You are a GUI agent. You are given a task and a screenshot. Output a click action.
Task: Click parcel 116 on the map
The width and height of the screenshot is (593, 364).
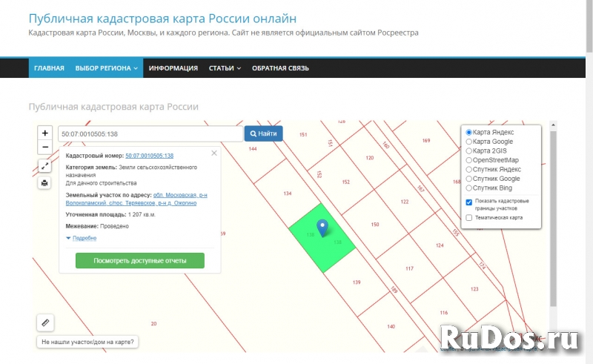pos(444,313)
